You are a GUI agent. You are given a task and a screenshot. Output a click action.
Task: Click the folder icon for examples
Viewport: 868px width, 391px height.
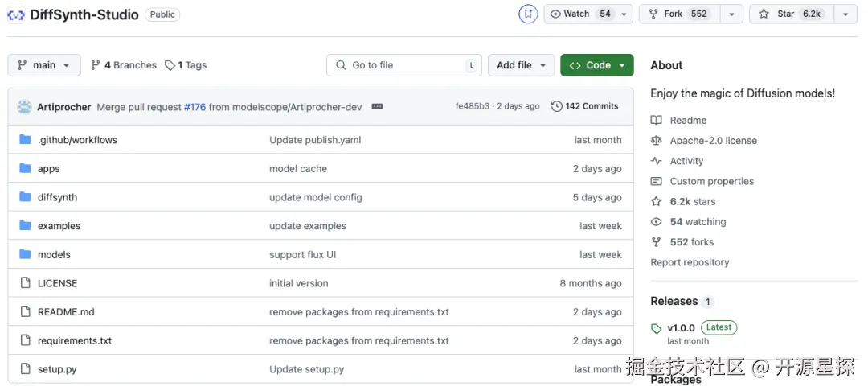(x=25, y=225)
